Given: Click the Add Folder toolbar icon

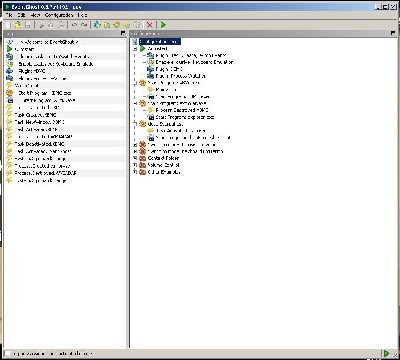Looking at the screenshot, I should 107,25.
